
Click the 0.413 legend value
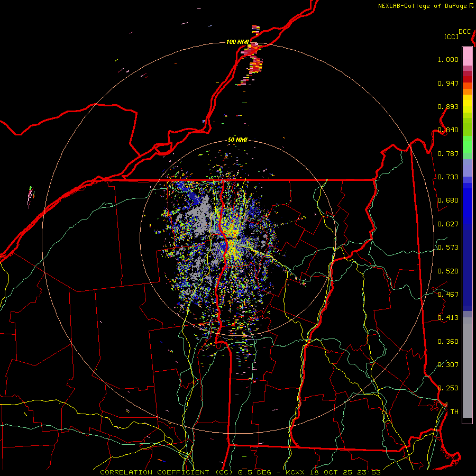coord(448,318)
